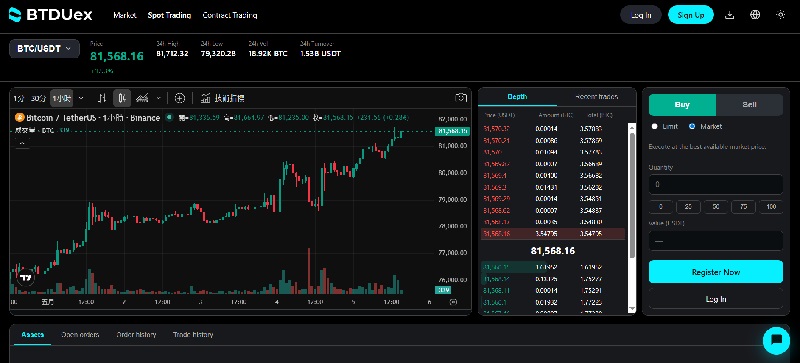Click Log In in the order panel

[716, 299]
